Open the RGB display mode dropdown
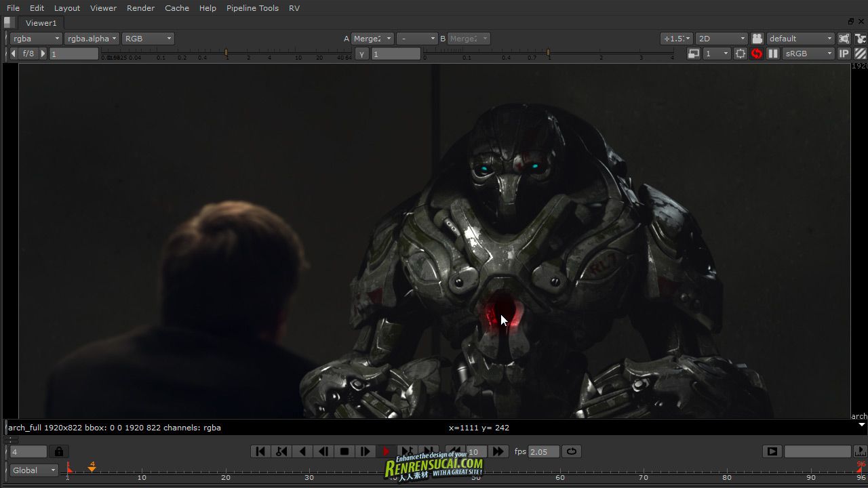 [x=149, y=39]
